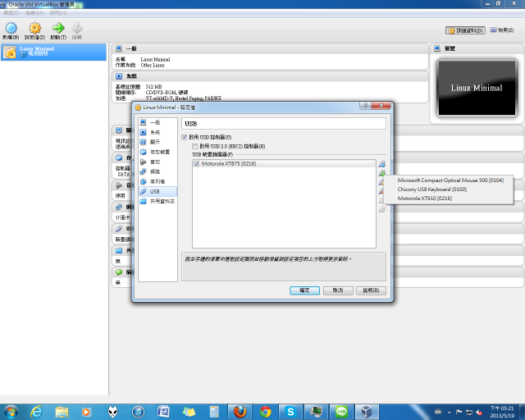The height and width of the screenshot is (420, 525).
Task: Click the Snapshots button in the top right
Action: [501, 30]
